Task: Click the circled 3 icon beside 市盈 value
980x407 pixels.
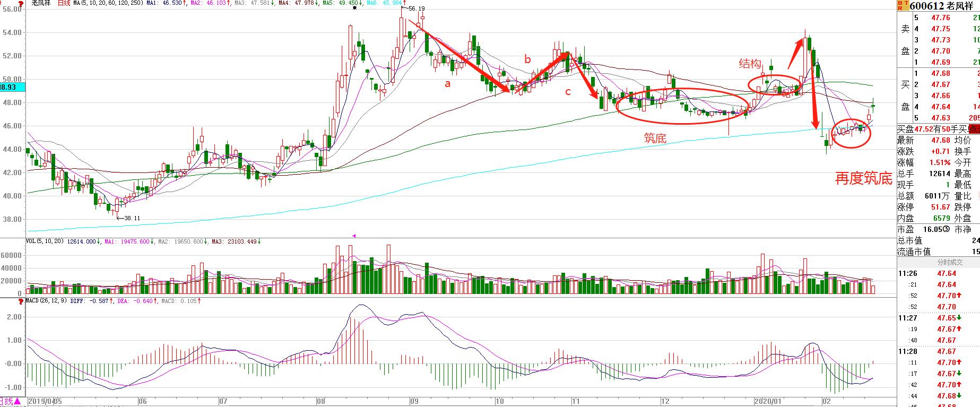Action: [x=945, y=230]
